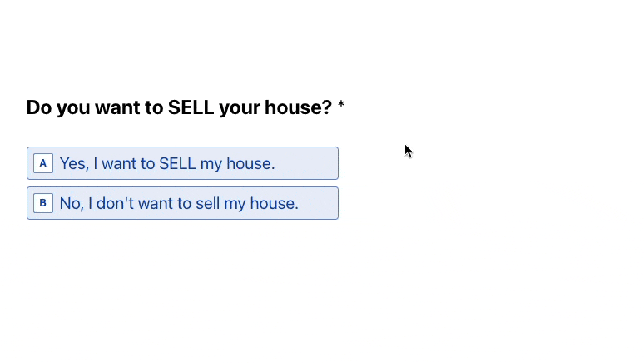
Task: Click "don't want" in option B
Action: 135,203
